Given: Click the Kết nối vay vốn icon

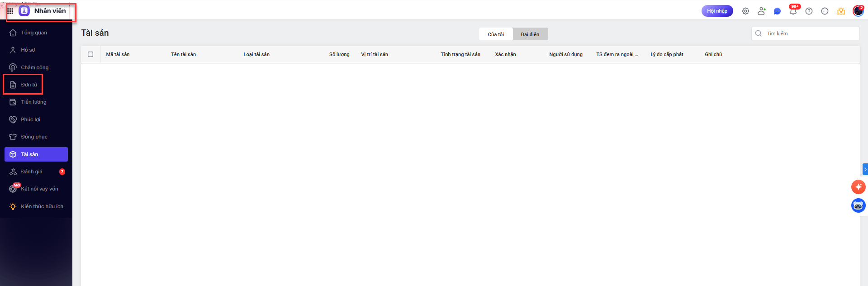Looking at the screenshot, I should point(13,189).
